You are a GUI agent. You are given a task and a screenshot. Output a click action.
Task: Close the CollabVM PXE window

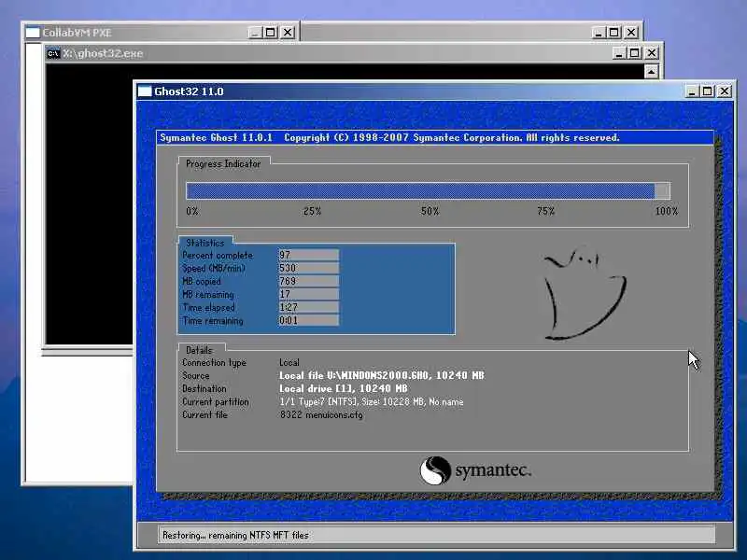point(288,33)
